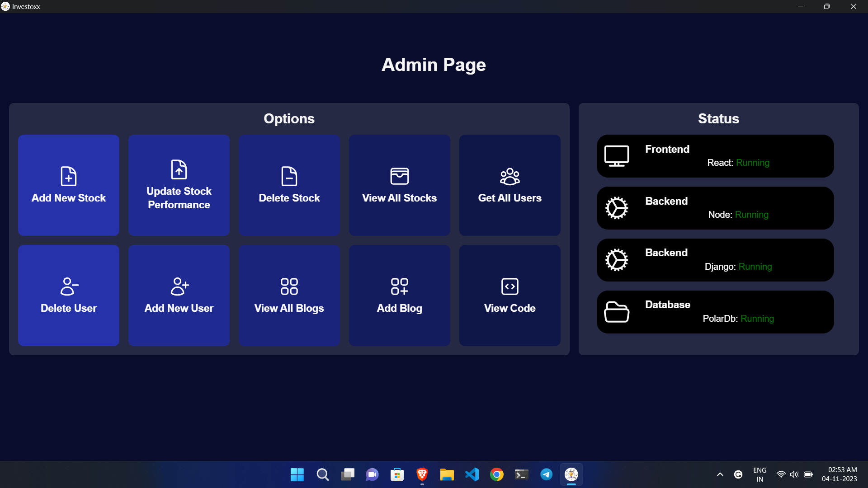Viewport: 868px width, 488px height.
Task: Click the Database folder icon
Action: click(x=617, y=312)
